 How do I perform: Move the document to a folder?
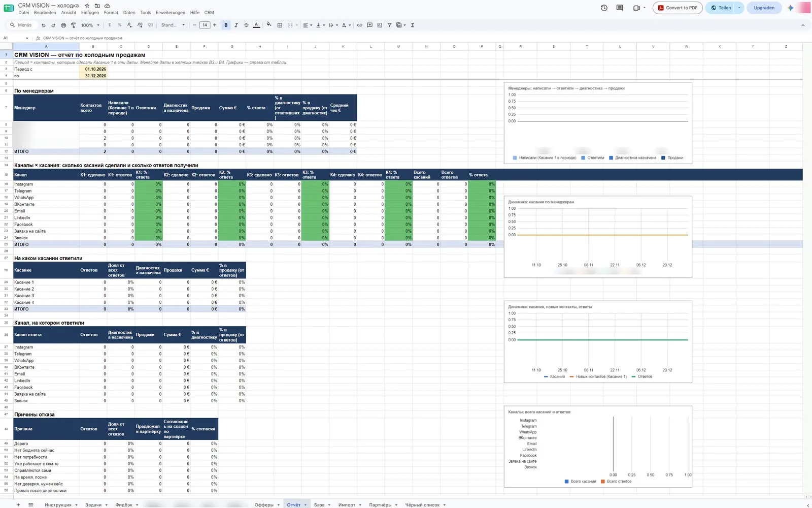[97, 6]
